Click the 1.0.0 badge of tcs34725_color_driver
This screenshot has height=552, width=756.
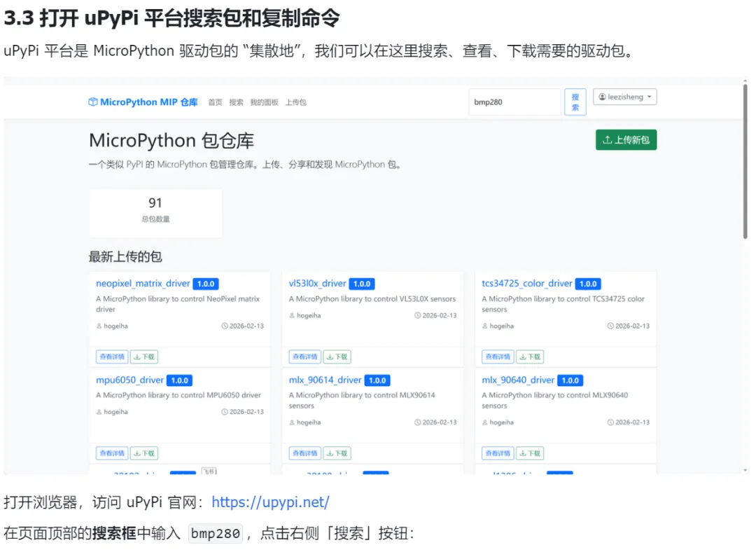click(x=588, y=284)
